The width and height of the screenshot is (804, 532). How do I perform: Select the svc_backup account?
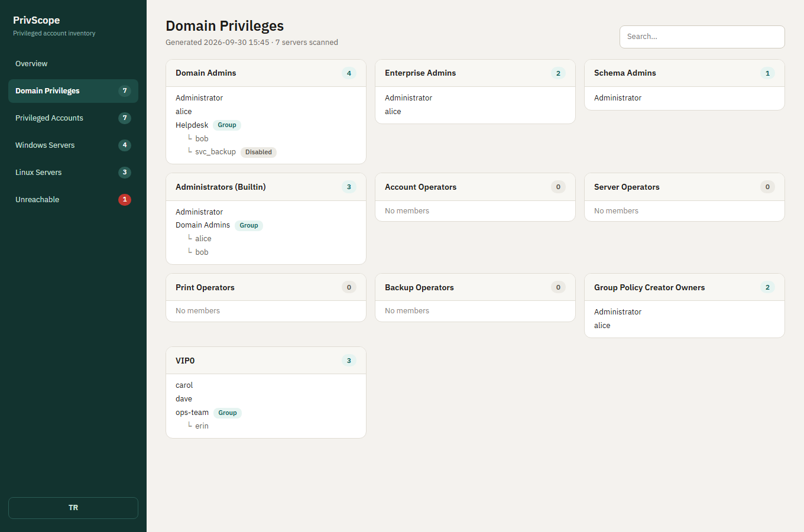(x=216, y=152)
